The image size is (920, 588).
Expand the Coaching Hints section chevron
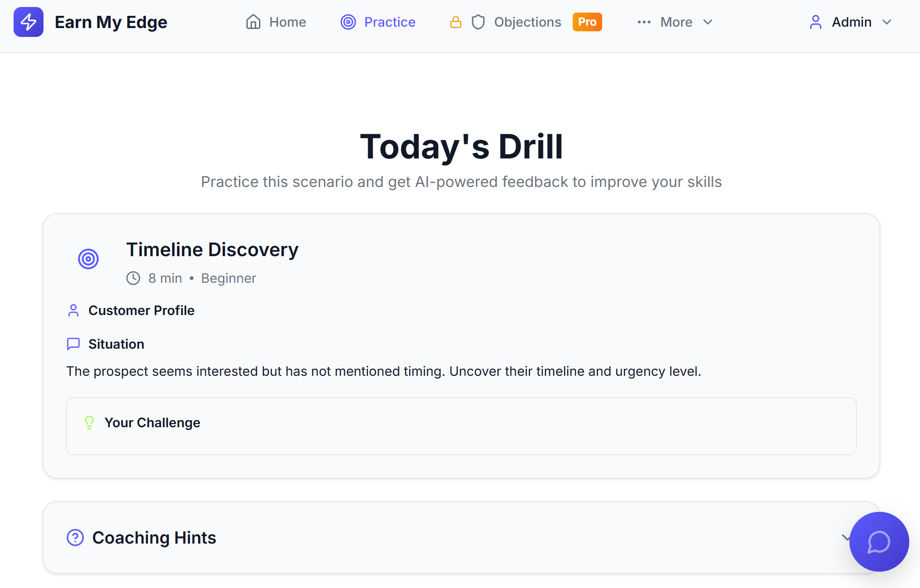[847, 538]
